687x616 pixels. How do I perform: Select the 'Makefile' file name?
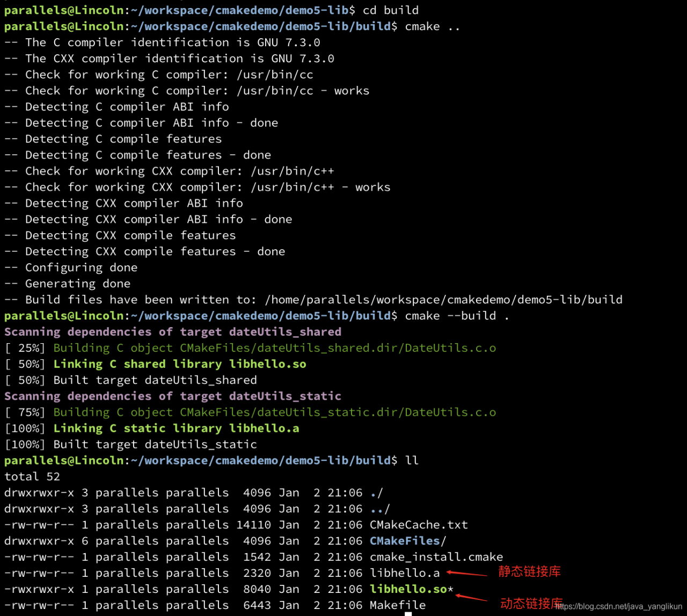click(x=398, y=606)
